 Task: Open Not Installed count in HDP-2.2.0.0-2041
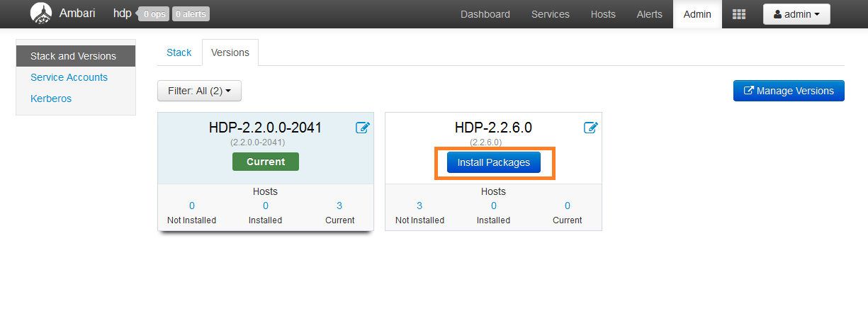pos(191,206)
